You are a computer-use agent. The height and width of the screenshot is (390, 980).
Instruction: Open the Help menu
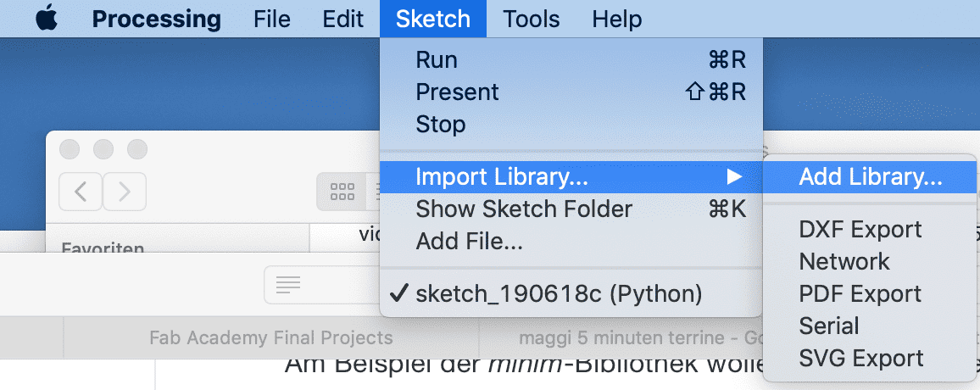pos(616,19)
